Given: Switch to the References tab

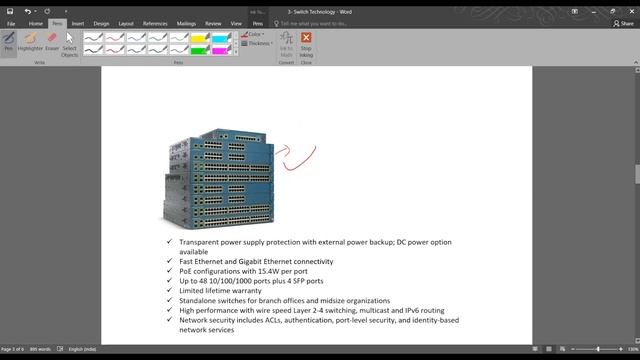Looking at the screenshot, I should click(155, 24).
